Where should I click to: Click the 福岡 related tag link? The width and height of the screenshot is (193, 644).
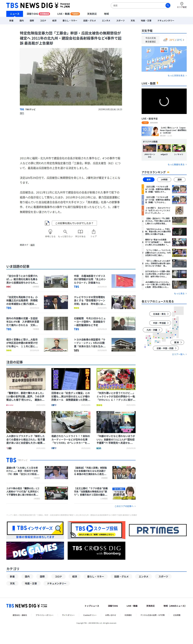click(x=32, y=245)
